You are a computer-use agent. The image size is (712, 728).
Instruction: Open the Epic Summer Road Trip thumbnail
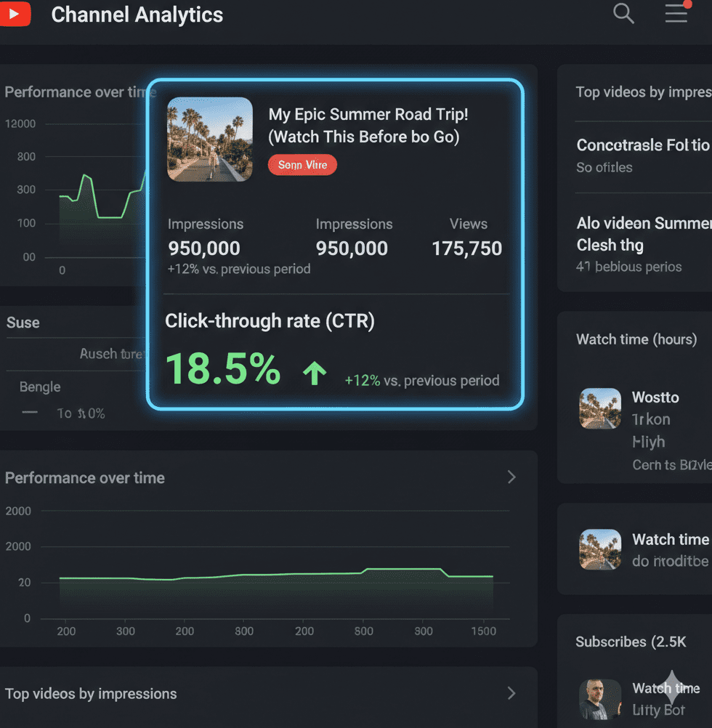click(x=210, y=139)
